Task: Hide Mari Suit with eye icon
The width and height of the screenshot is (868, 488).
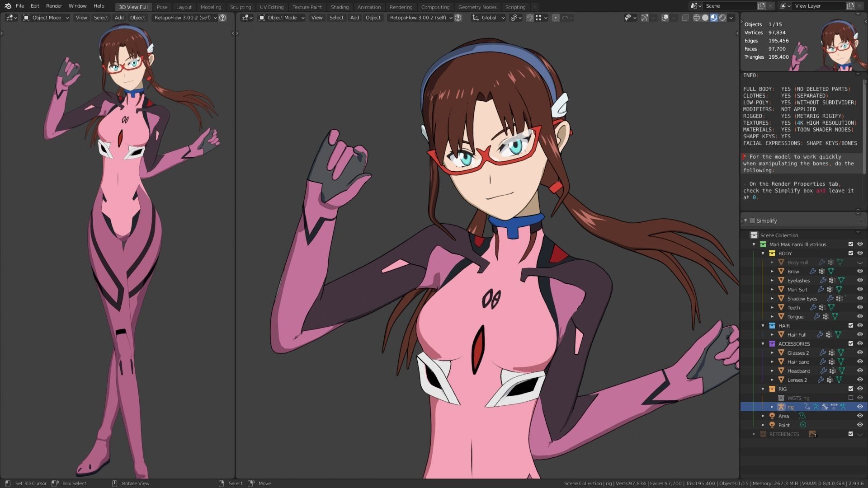Action: point(860,289)
